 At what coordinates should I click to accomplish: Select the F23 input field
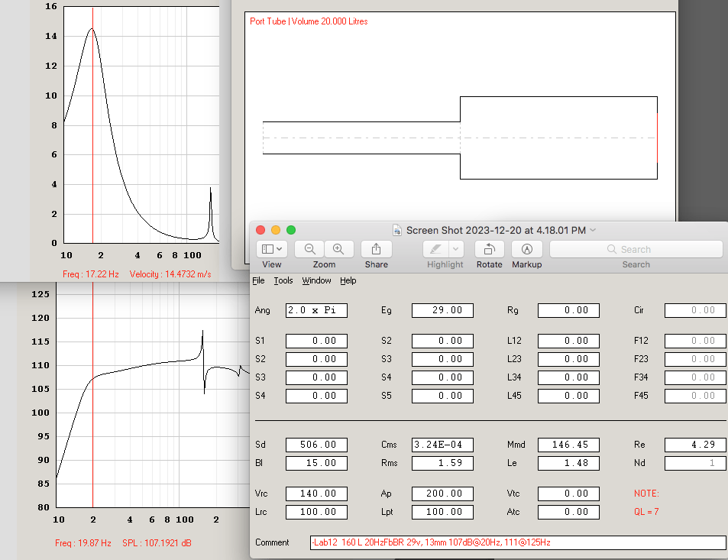[695, 359]
